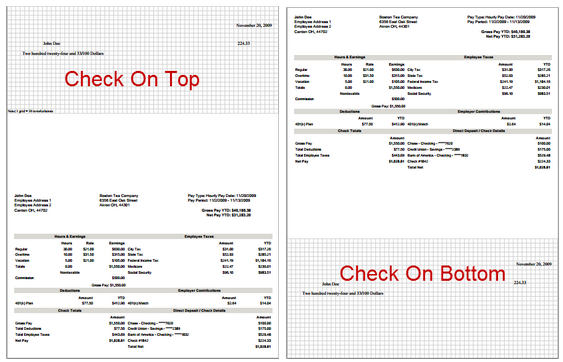
Task: Click the date November 20, 2009 on the top check
Action: pos(254,25)
